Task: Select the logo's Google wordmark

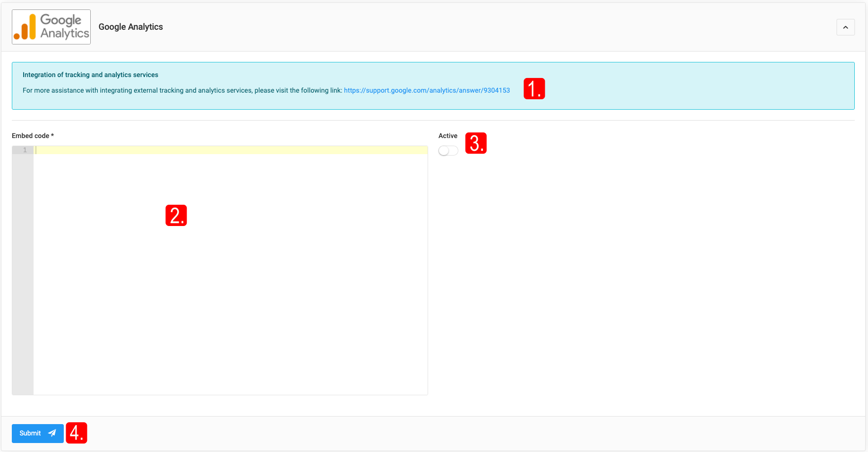Action: coord(61,20)
